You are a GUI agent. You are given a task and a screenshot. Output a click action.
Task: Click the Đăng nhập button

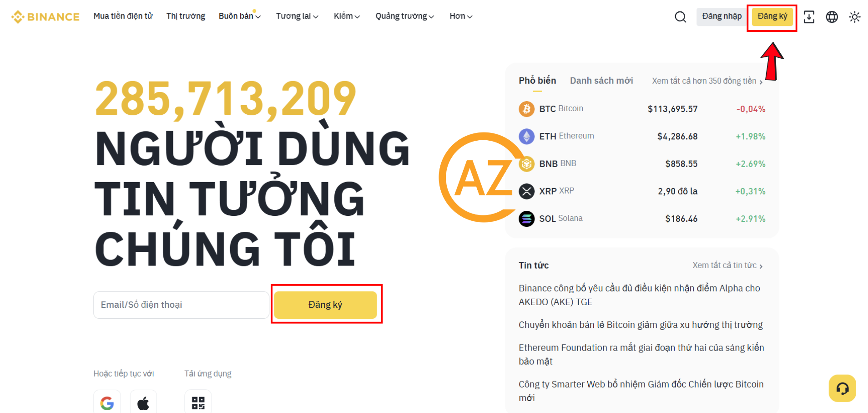(x=722, y=16)
